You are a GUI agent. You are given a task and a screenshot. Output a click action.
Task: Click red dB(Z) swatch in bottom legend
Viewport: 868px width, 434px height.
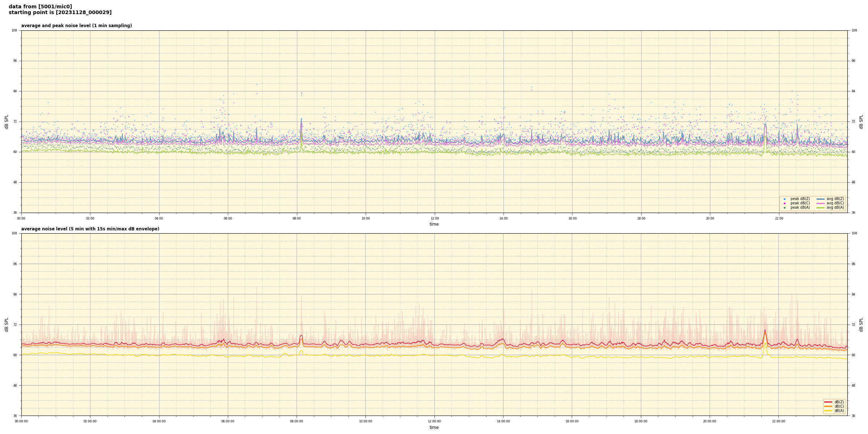(x=828, y=402)
